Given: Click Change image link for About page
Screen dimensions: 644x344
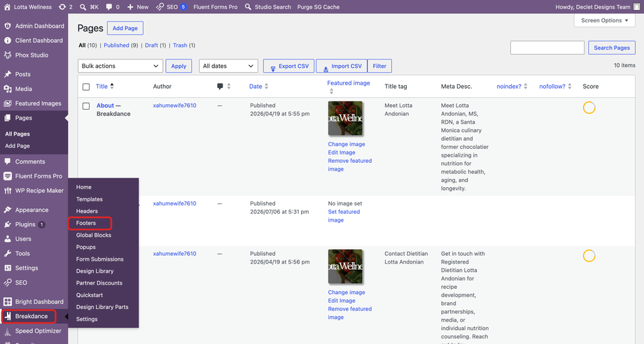Looking at the screenshot, I should 346,144.
